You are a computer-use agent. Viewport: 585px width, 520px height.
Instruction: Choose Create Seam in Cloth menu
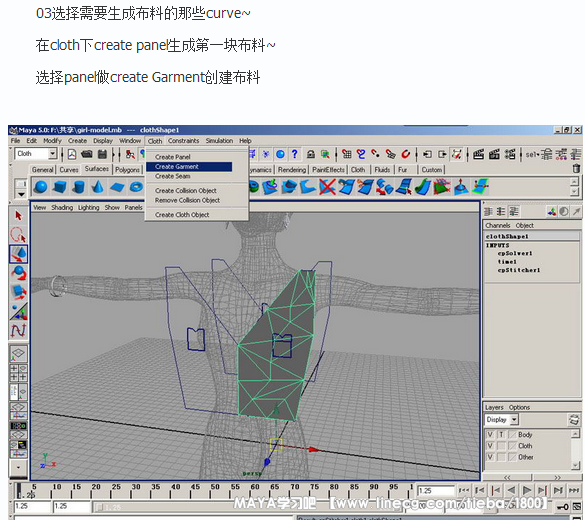click(173, 176)
